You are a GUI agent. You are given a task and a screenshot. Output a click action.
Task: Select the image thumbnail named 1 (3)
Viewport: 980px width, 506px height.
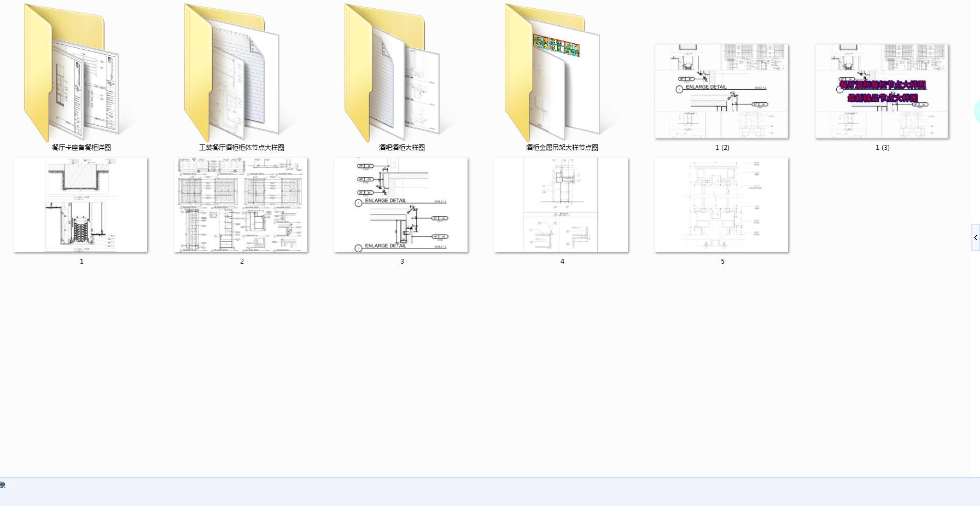(x=882, y=91)
